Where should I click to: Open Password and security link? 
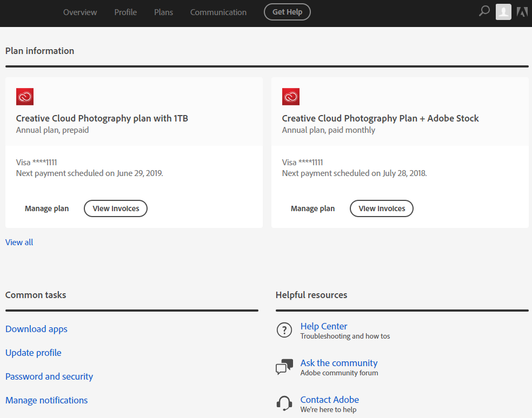tap(49, 376)
